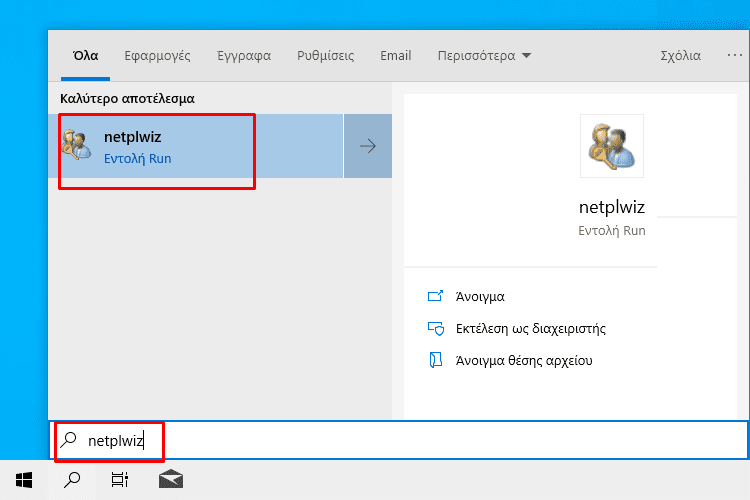Open the three-dots options menu
Viewport: 750px width, 500px height.
734,56
